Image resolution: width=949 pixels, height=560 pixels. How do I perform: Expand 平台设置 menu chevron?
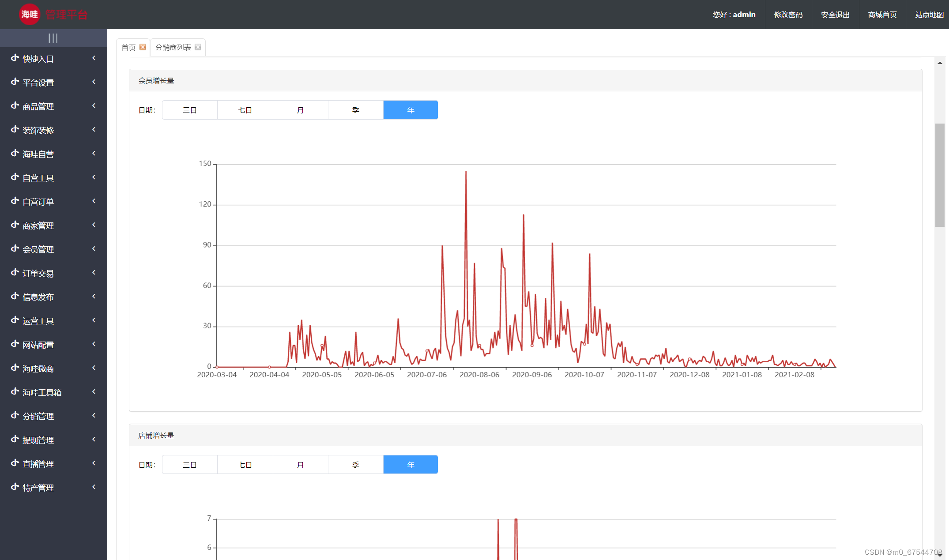point(94,82)
